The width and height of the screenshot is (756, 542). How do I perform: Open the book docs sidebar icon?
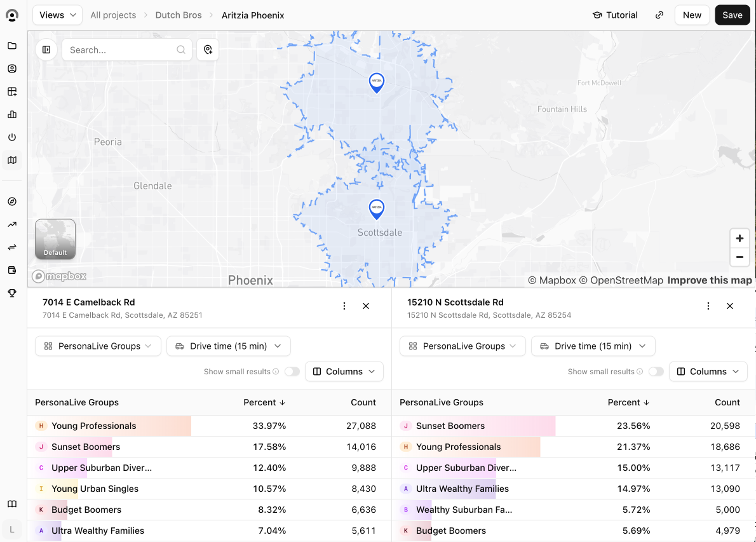tap(12, 504)
